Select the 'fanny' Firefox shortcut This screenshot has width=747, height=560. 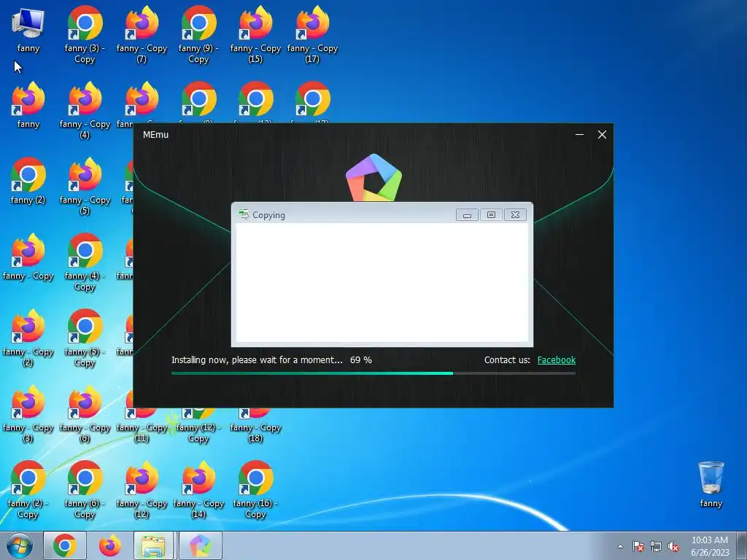[28, 105]
